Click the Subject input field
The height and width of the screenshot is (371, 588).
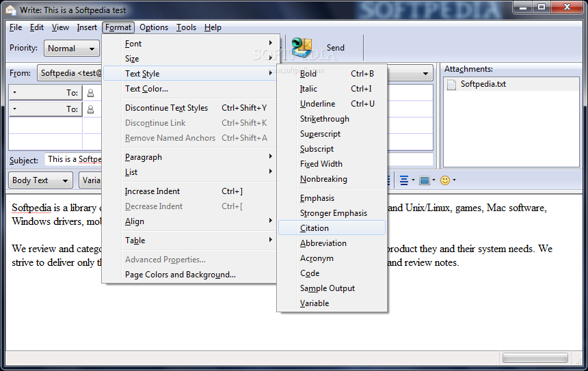pyautogui.click(x=239, y=159)
